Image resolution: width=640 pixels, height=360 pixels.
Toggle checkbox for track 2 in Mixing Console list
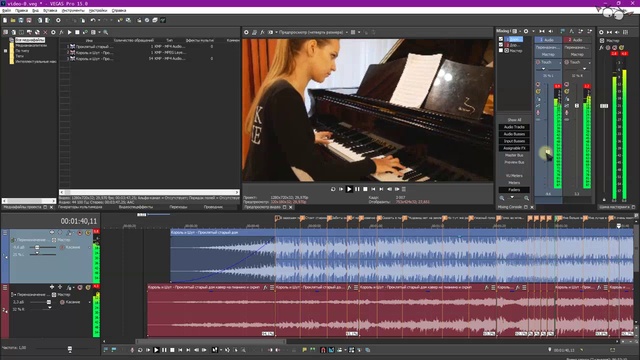501,45
